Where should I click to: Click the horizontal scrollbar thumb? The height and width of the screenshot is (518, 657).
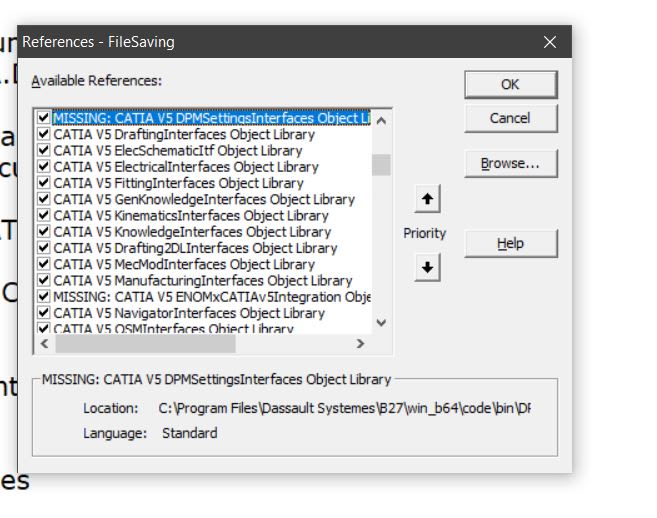click(x=145, y=344)
